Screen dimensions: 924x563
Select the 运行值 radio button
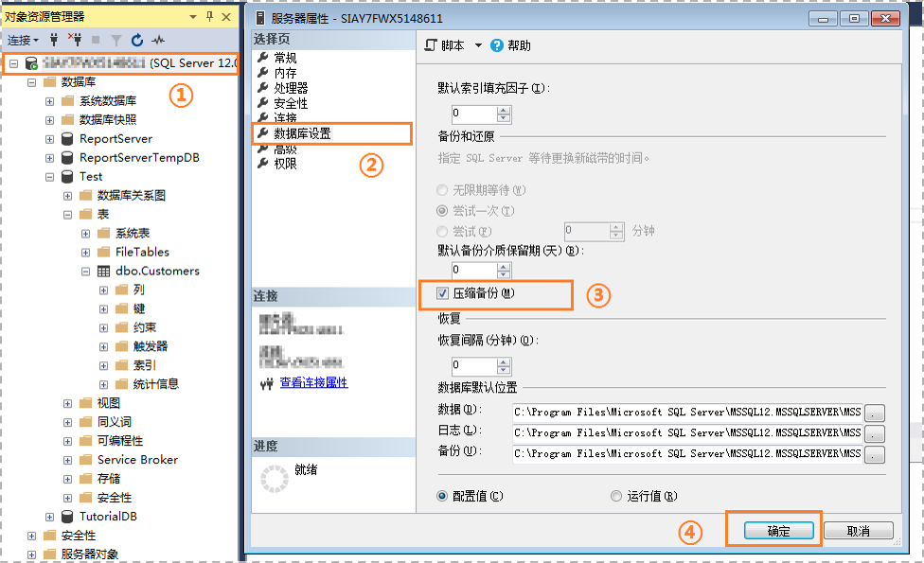click(x=616, y=496)
